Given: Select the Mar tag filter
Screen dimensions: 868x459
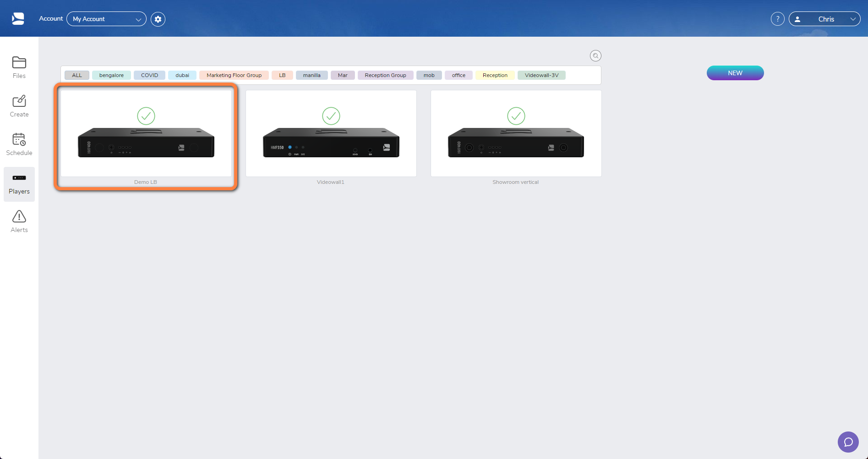Looking at the screenshot, I should [343, 75].
